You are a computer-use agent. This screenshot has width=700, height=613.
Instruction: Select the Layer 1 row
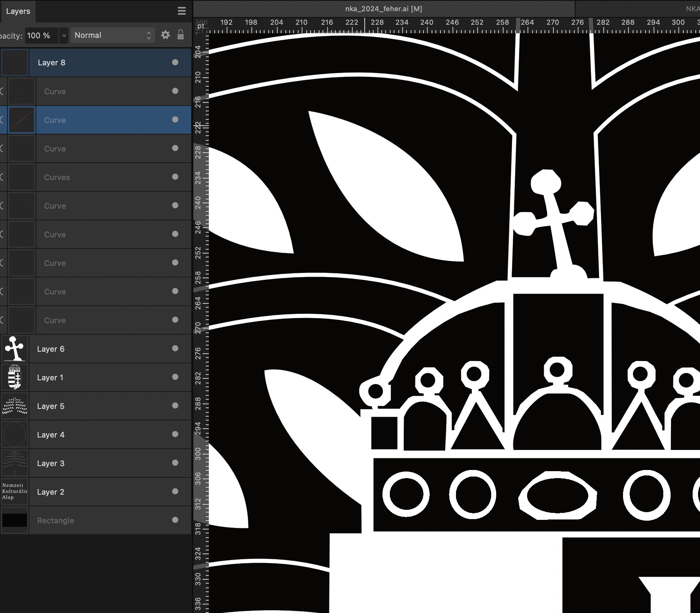point(96,377)
